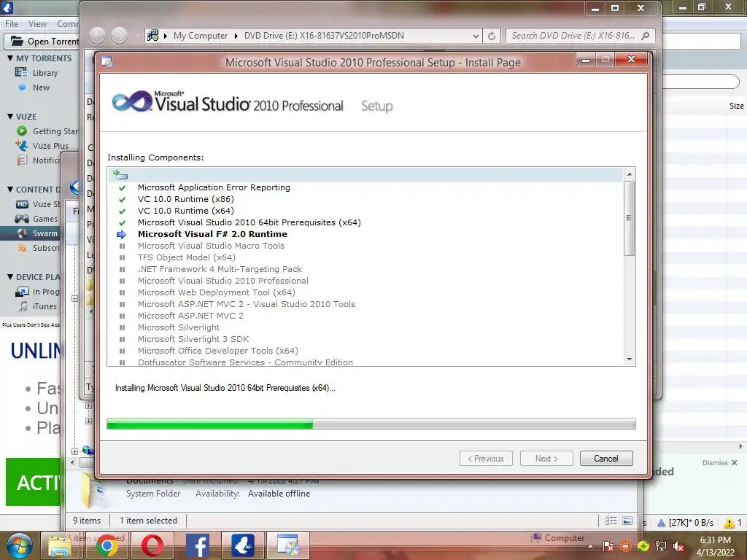Click the Explorer back navigation button
Screen dimensions: 747x560
coord(97,35)
